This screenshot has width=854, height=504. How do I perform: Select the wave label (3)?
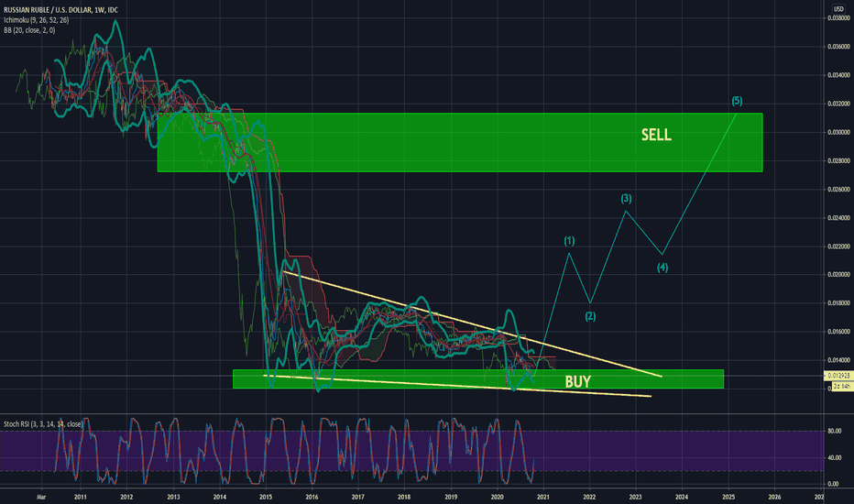pos(627,198)
